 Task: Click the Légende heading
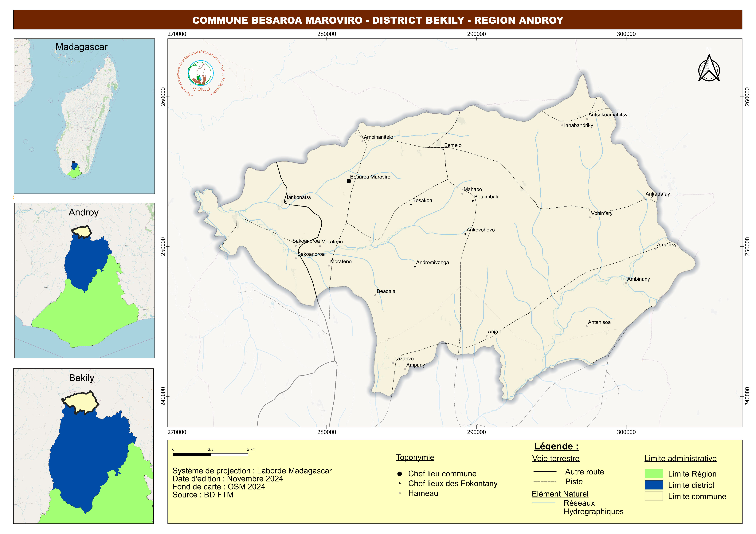(556, 446)
